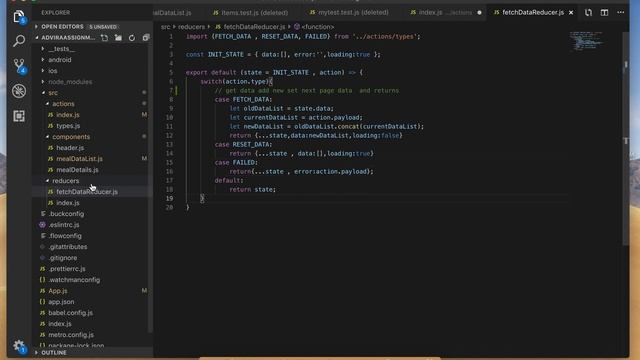
Task: Place cursor on 'case RESET_DATA:' line
Action: point(243,144)
